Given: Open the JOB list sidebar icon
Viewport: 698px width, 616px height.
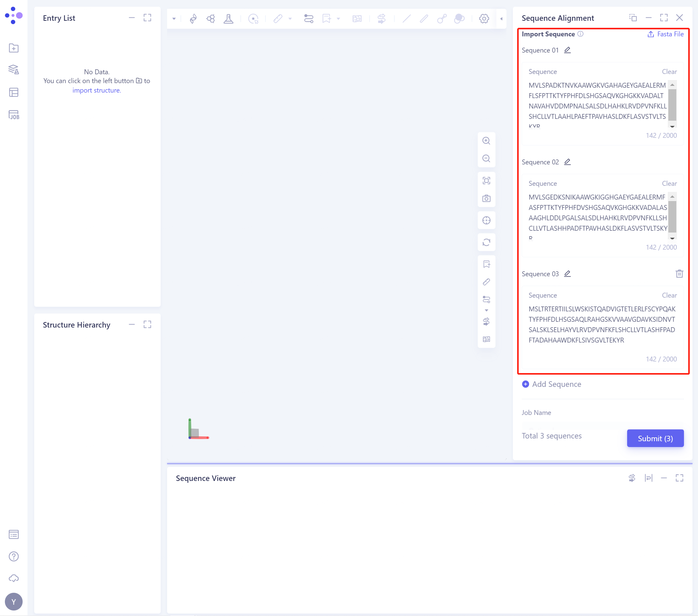Looking at the screenshot, I should pyautogui.click(x=14, y=115).
